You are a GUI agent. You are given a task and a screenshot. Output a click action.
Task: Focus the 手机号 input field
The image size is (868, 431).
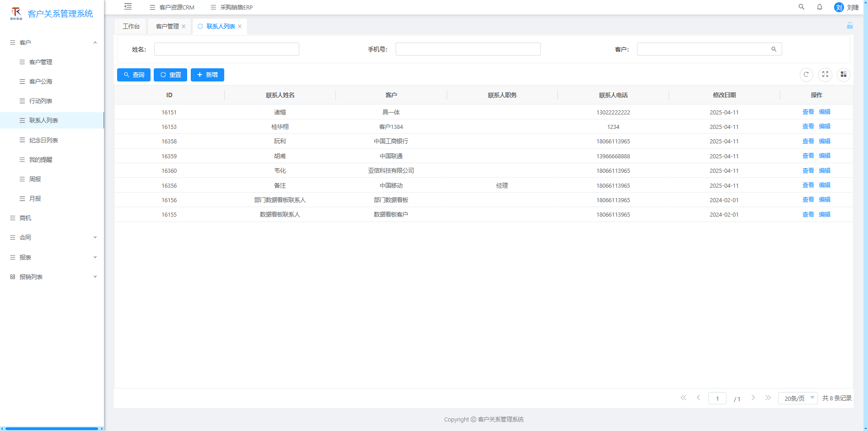[468, 49]
